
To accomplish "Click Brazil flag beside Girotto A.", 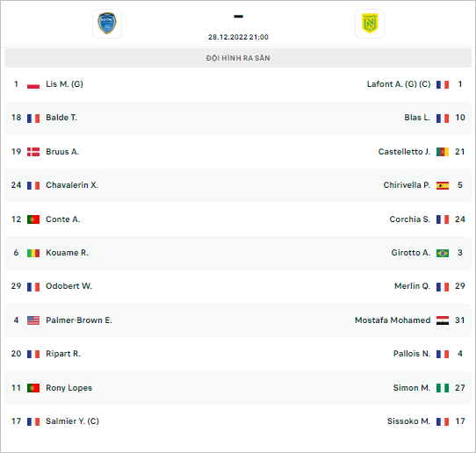I will pos(443,253).
